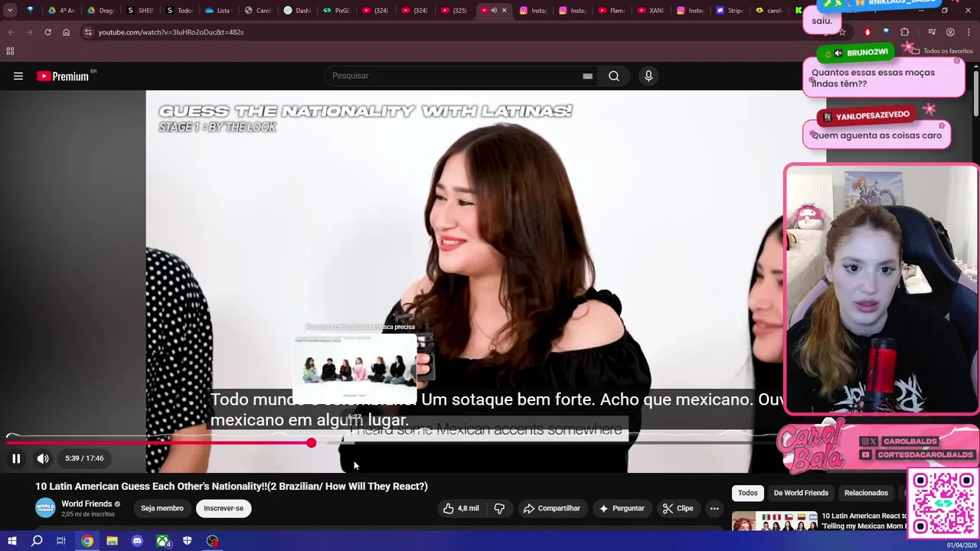Open Task View on taskbar
The image size is (980, 551).
61,541
